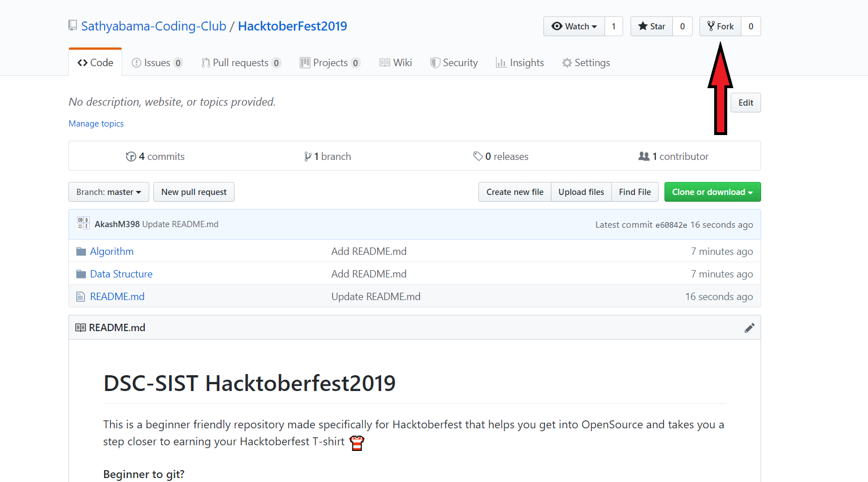
Task: Click the 'No description, website, or topics provided.' text
Action: [x=172, y=102]
